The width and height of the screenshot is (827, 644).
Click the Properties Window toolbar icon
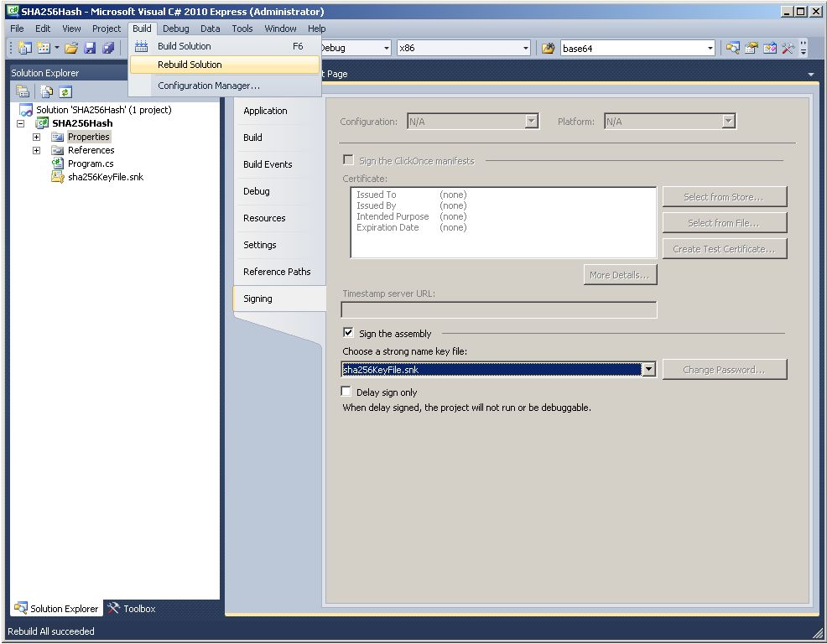[751, 48]
